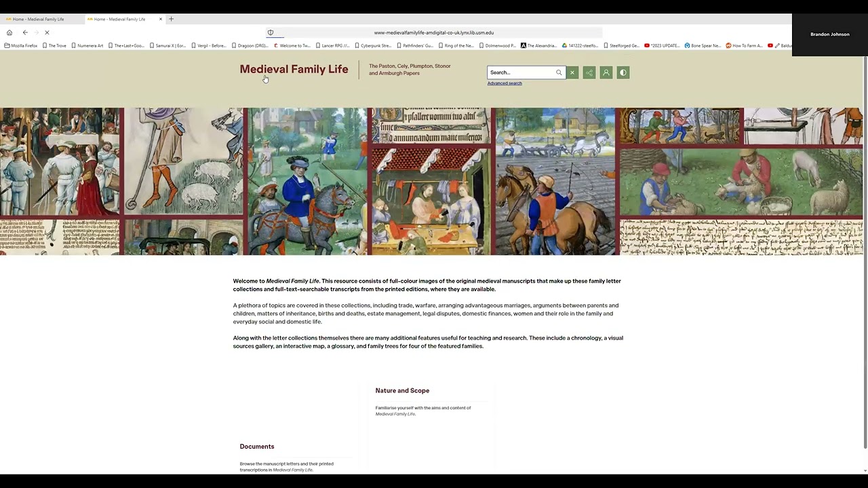The image size is (868, 488).
Task: Open the Samurai X bookmark
Action: click(x=167, y=45)
